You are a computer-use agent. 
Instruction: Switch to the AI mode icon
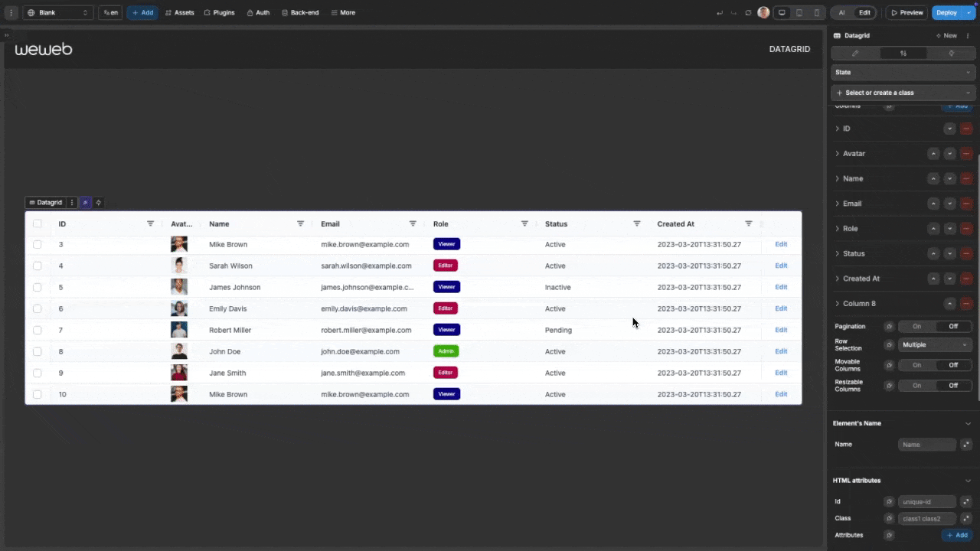point(841,12)
